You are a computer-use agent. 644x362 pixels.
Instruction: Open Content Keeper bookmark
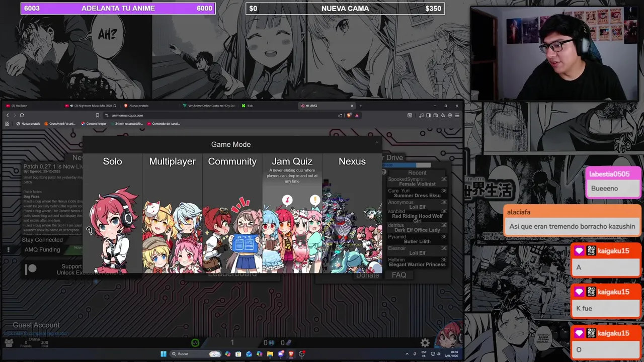(94, 124)
